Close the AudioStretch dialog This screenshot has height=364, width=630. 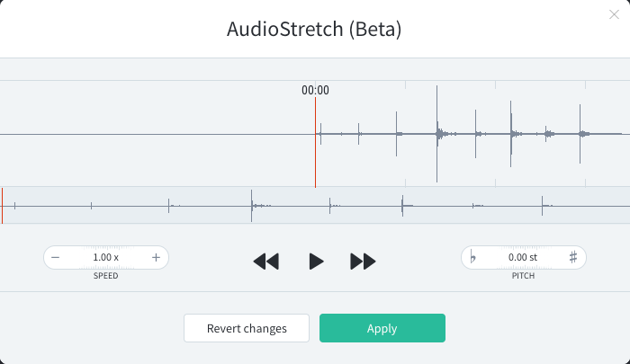point(614,14)
